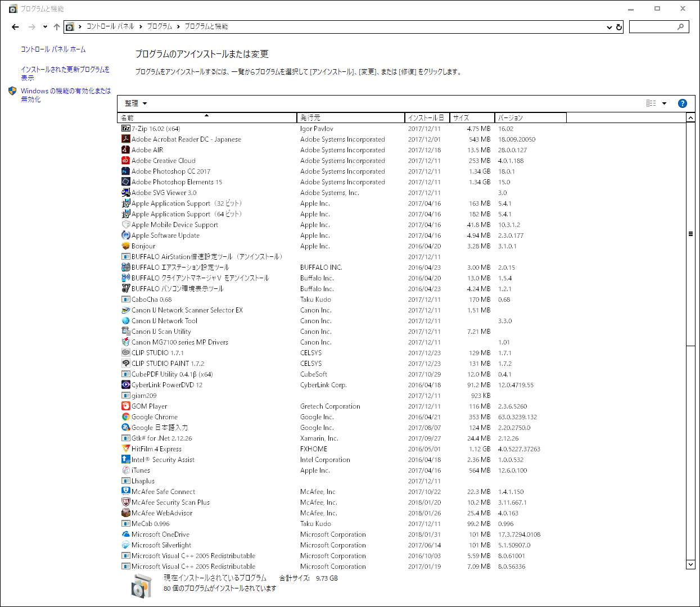Expand the address bar history dropdown

pos(609,27)
